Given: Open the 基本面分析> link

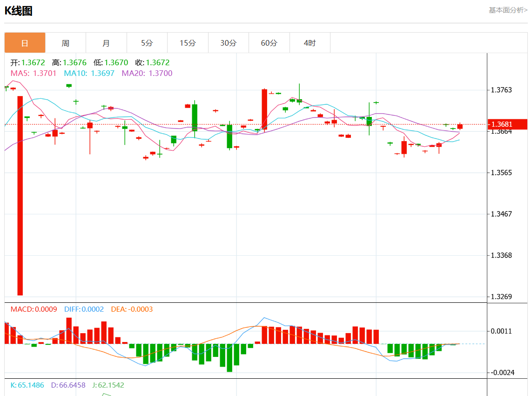Looking at the screenshot, I should coord(508,10).
